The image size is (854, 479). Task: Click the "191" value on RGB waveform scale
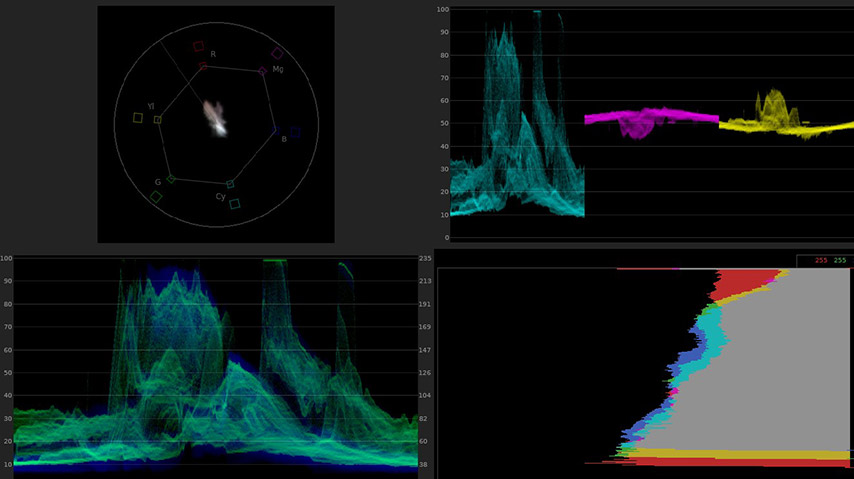425,304
